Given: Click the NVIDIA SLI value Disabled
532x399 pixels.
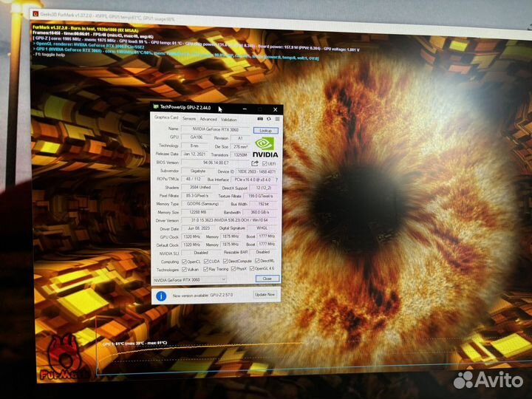Looking at the screenshot, I should (200, 253).
